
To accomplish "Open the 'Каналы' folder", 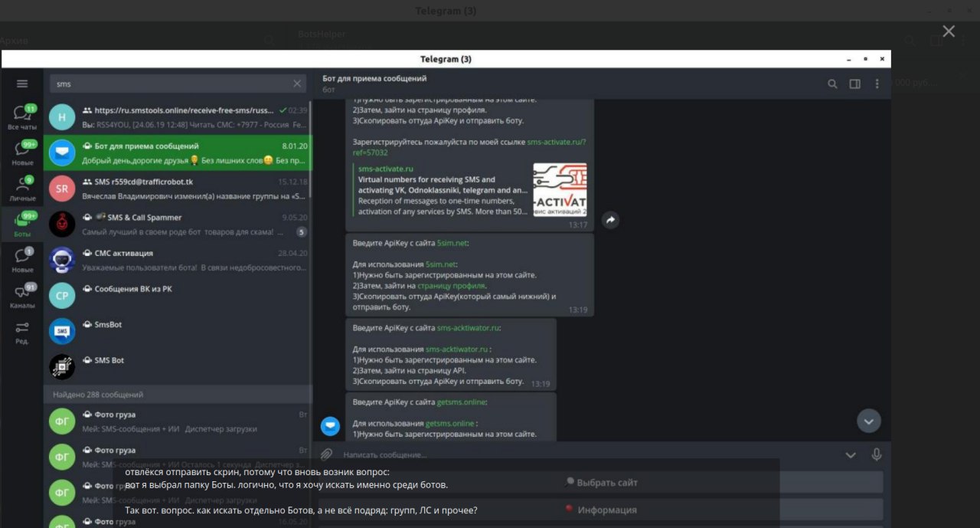I will (x=22, y=295).
